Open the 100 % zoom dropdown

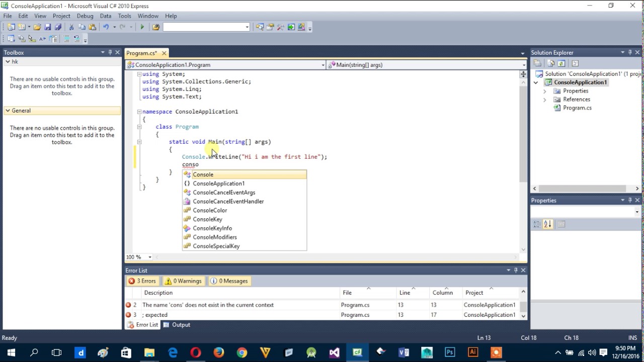tap(150, 257)
